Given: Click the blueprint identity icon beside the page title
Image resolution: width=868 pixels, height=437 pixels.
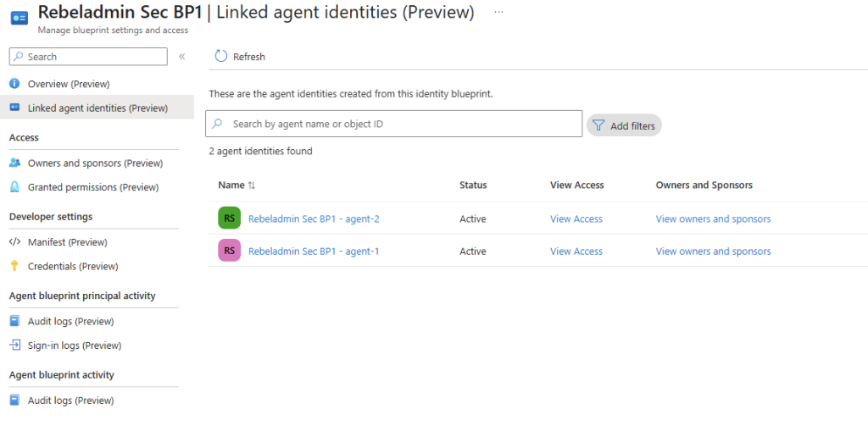Looking at the screenshot, I should point(19,18).
